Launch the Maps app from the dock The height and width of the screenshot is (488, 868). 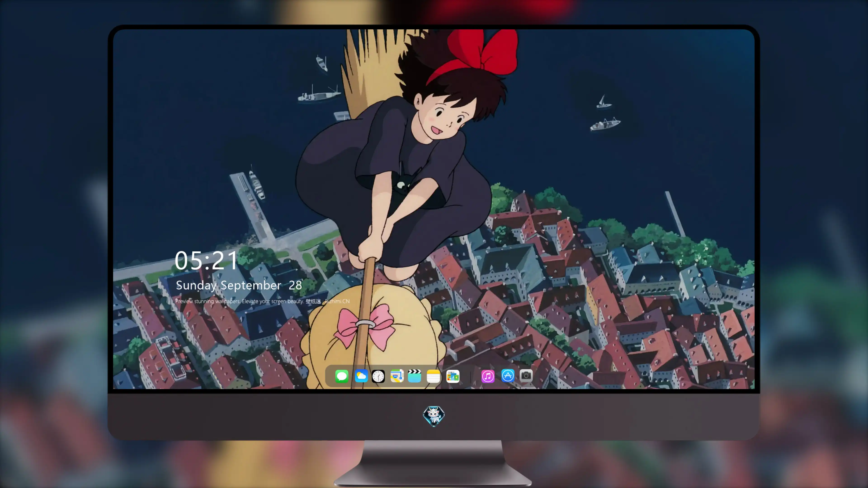coord(397,376)
